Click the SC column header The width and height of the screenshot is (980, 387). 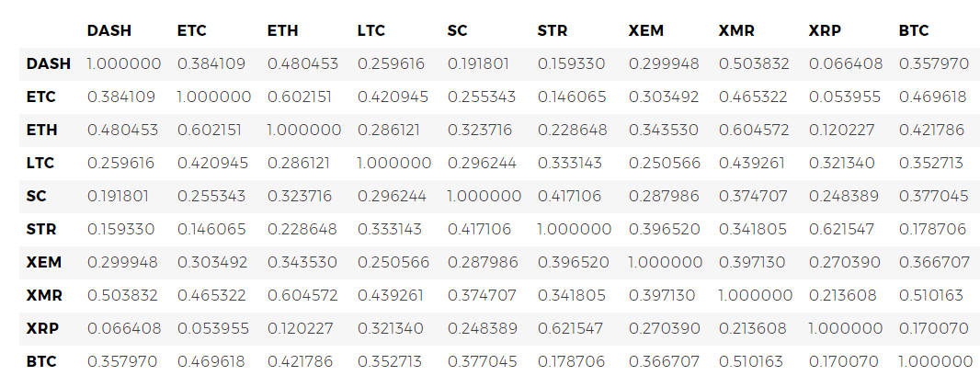[x=458, y=30]
